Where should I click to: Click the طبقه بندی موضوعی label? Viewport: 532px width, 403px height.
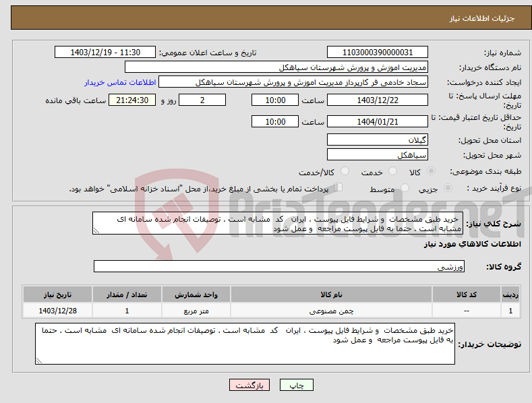click(x=485, y=171)
